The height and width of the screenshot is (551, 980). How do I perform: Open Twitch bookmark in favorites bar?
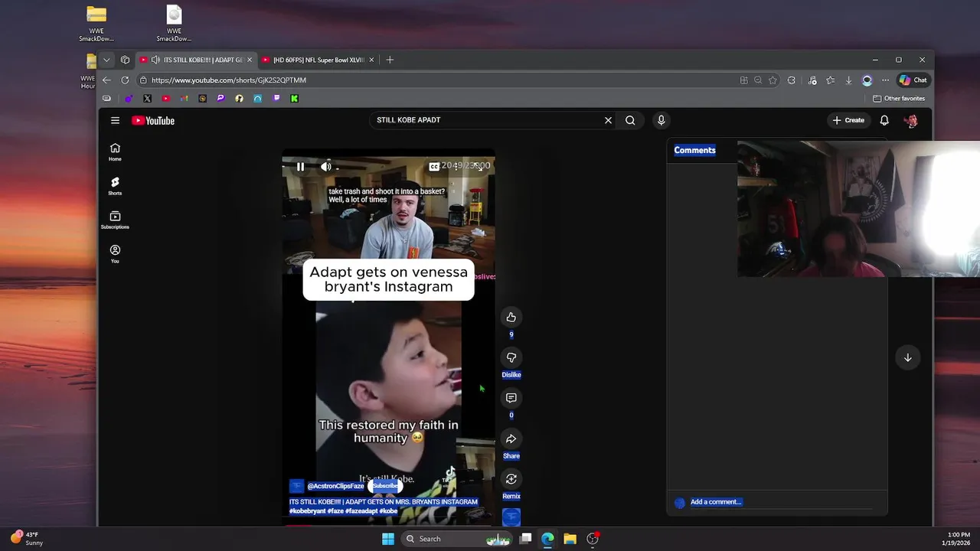(x=276, y=98)
